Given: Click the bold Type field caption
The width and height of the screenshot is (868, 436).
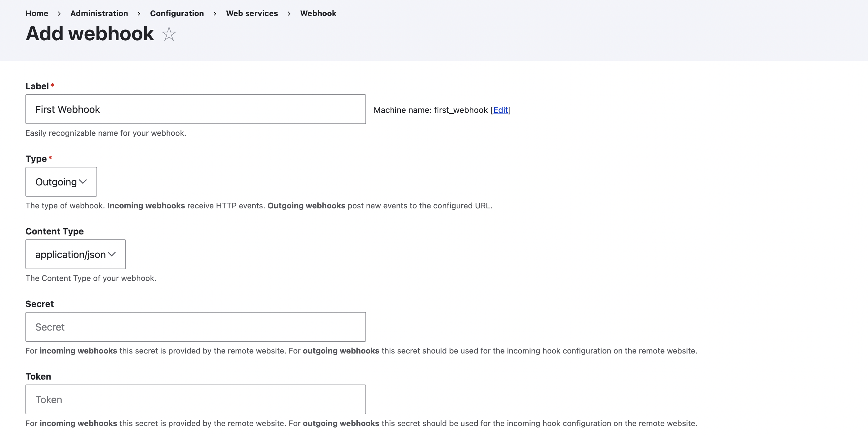Looking at the screenshot, I should (36, 159).
